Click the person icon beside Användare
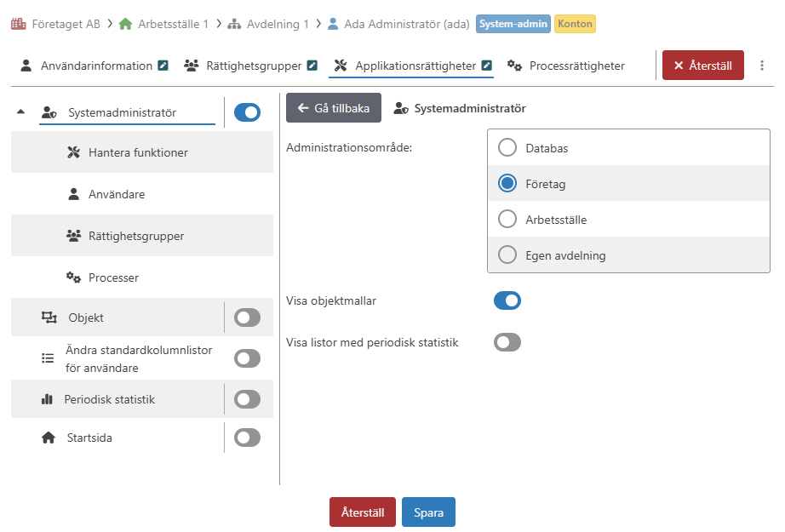Screen dimensions: 785x532 click(73, 194)
